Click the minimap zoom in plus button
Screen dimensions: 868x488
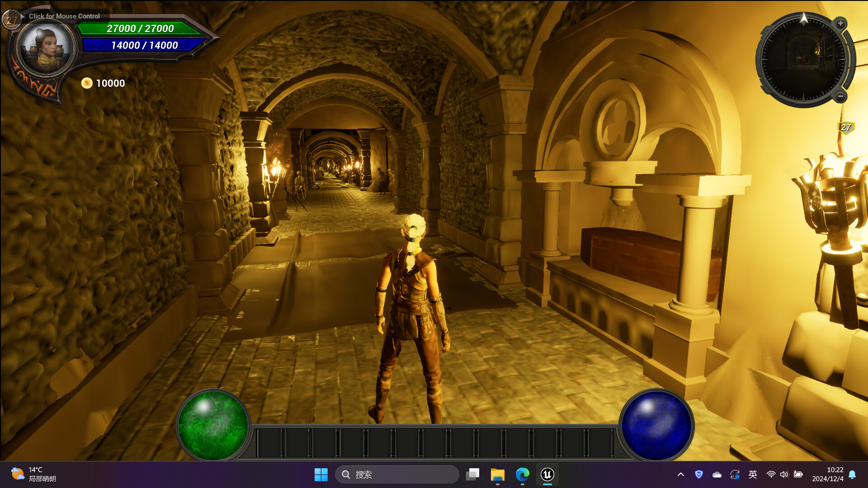(840, 23)
